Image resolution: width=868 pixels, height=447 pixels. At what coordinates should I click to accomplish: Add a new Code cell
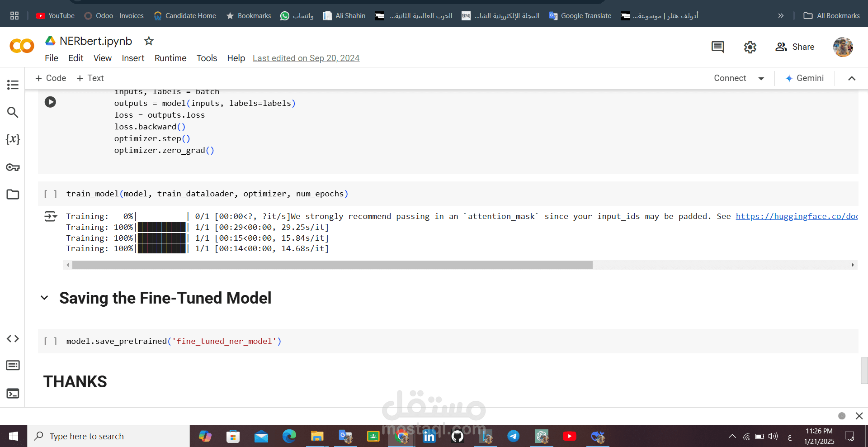(x=51, y=78)
